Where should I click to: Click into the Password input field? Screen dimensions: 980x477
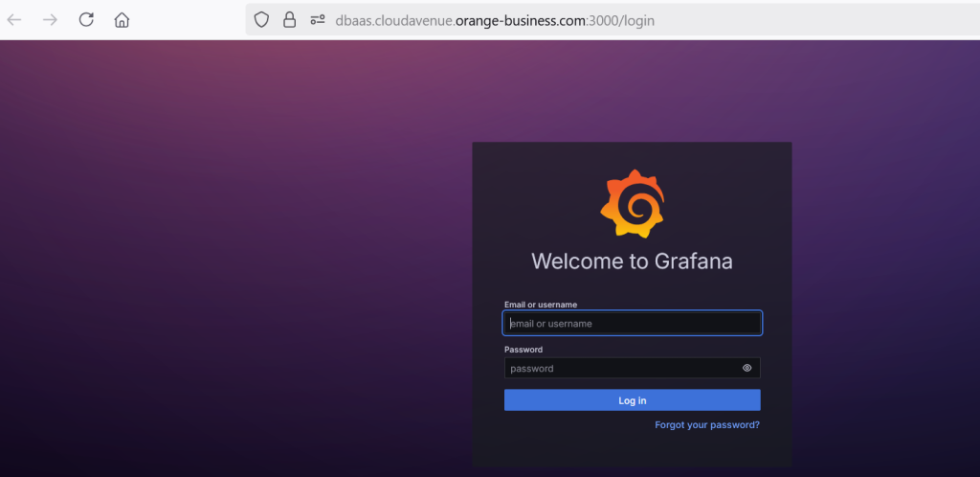622,368
